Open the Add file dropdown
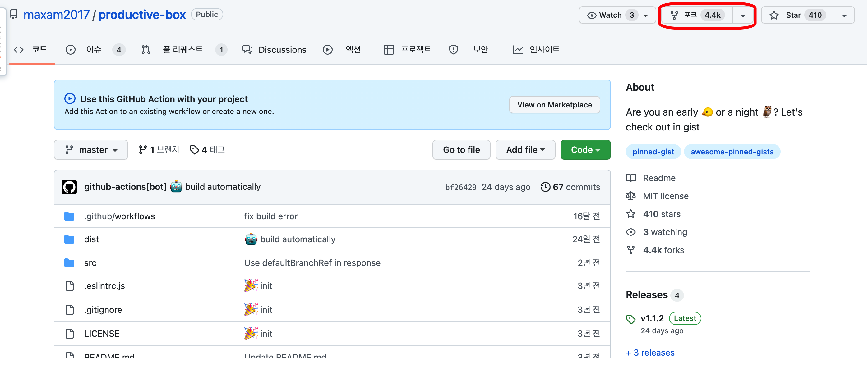The width and height of the screenshot is (868, 369). click(525, 150)
